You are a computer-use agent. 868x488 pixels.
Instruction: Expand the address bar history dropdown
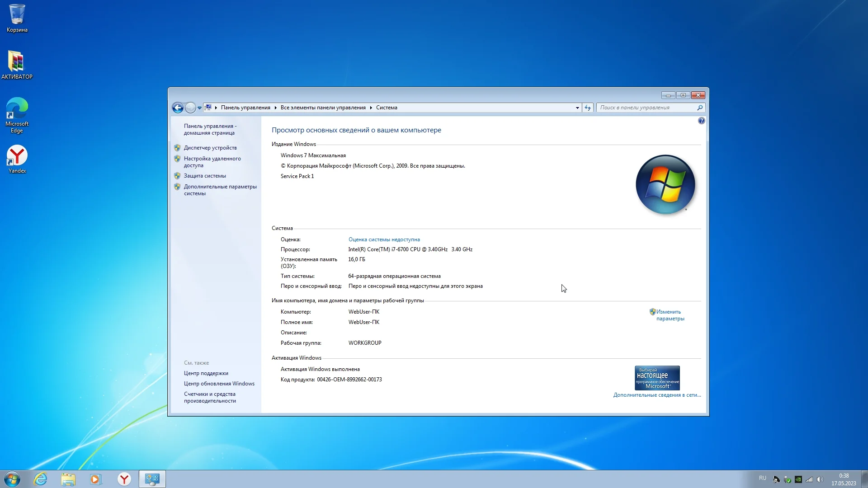pyautogui.click(x=577, y=108)
